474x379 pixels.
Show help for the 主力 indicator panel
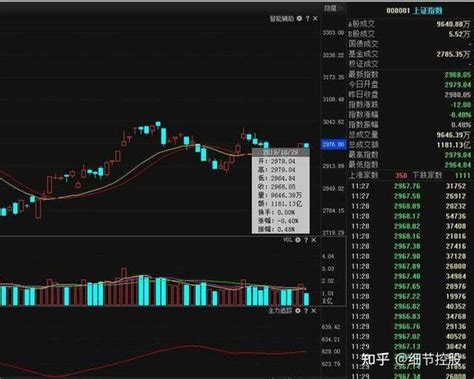pyautogui.click(x=306, y=311)
